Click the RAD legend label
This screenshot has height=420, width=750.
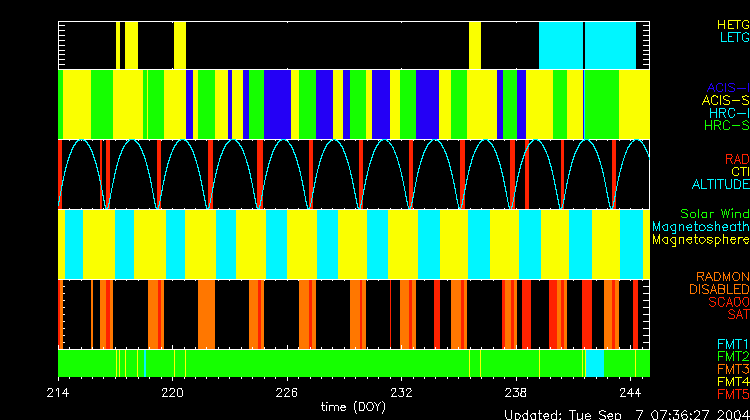[735, 159]
